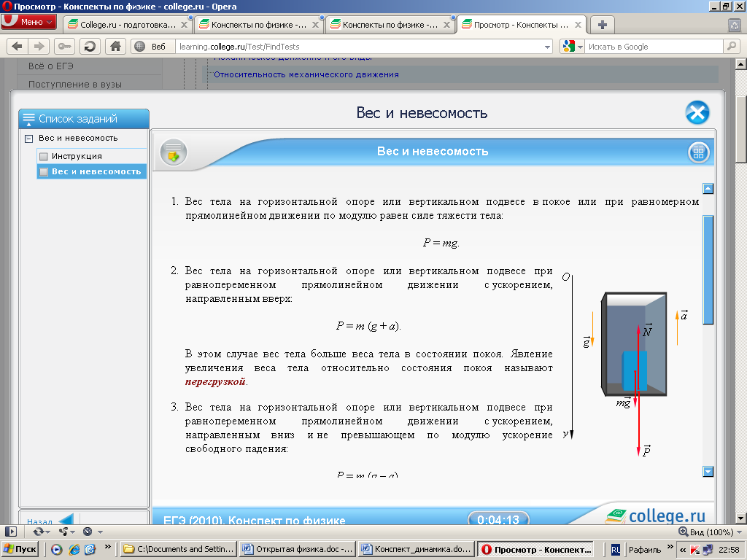Click the 0:04:13 timer display
This screenshot has width=747, height=560.
tap(498, 519)
